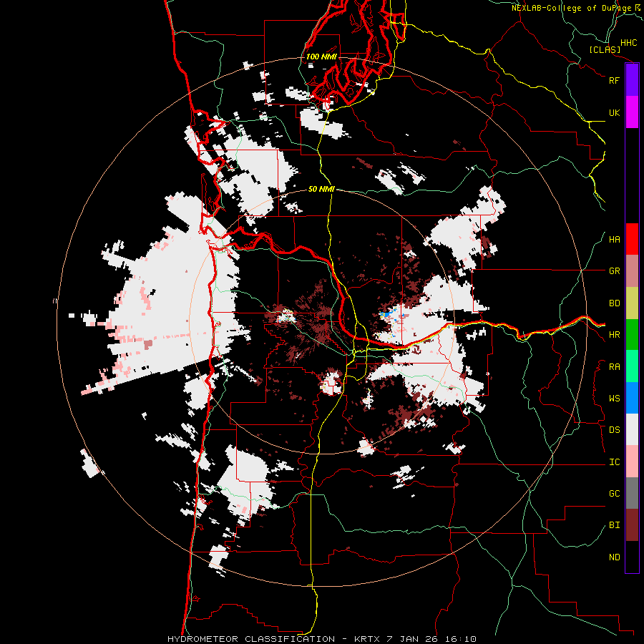Select the BI brown legend swatch
Viewport: 644px width, 644px height.
(x=632, y=525)
